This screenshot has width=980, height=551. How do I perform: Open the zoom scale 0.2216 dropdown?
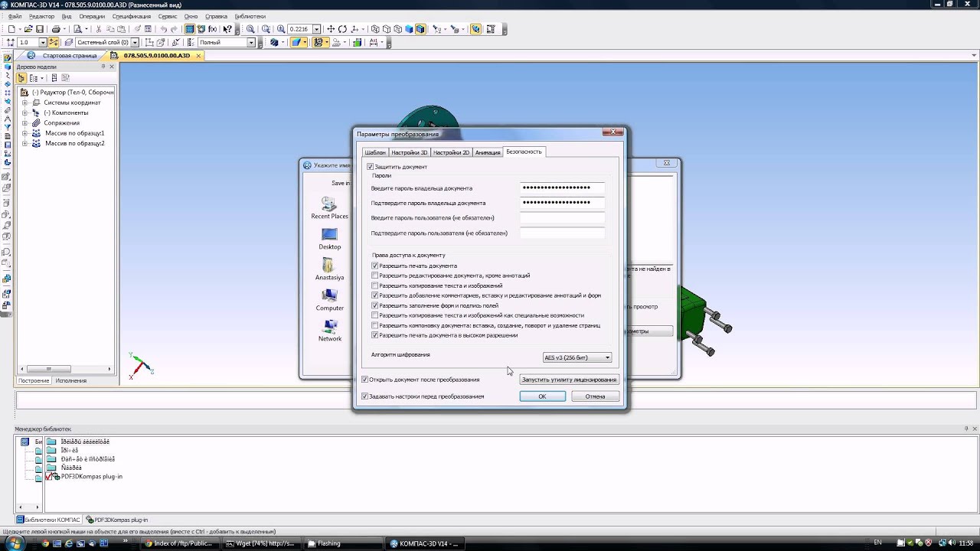tap(316, 29)
